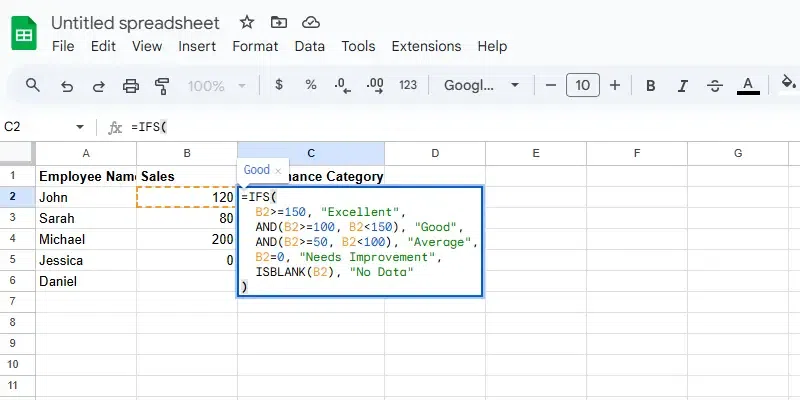Click the search menus magnifier icon
800x400 pixels.
pos(33,85)
